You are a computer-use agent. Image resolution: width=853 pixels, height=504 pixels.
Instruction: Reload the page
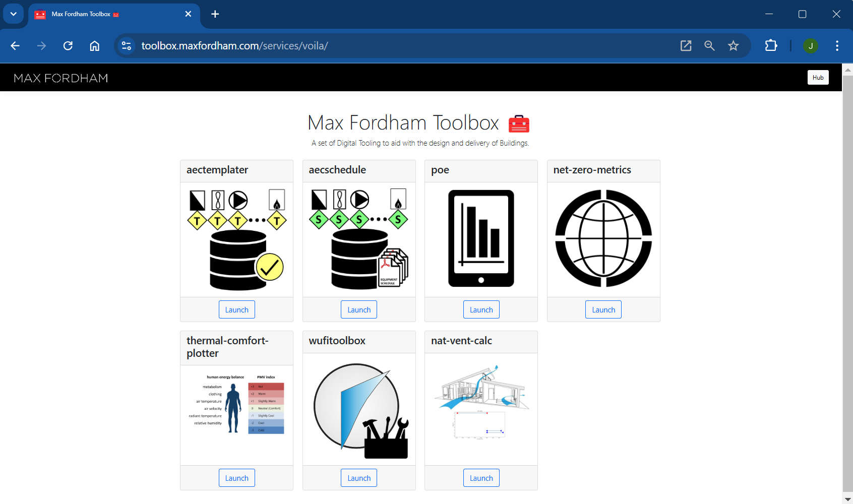68,46
